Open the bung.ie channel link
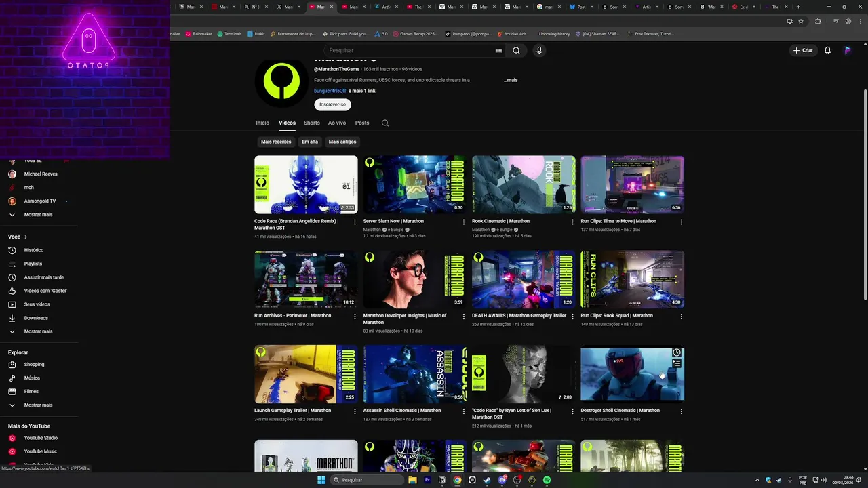 click(x=330, y=91)
